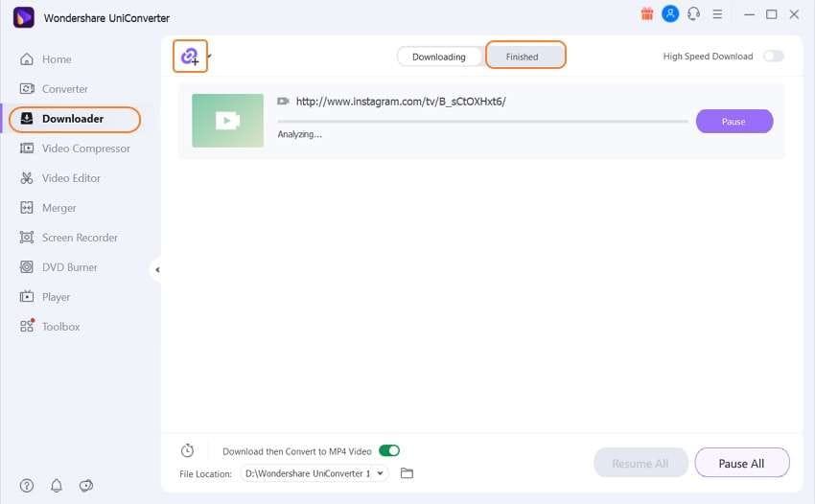The width and height of the screenshot is (815, 504).
Task: Open the feedback chat icon
Action: [85, 485]
